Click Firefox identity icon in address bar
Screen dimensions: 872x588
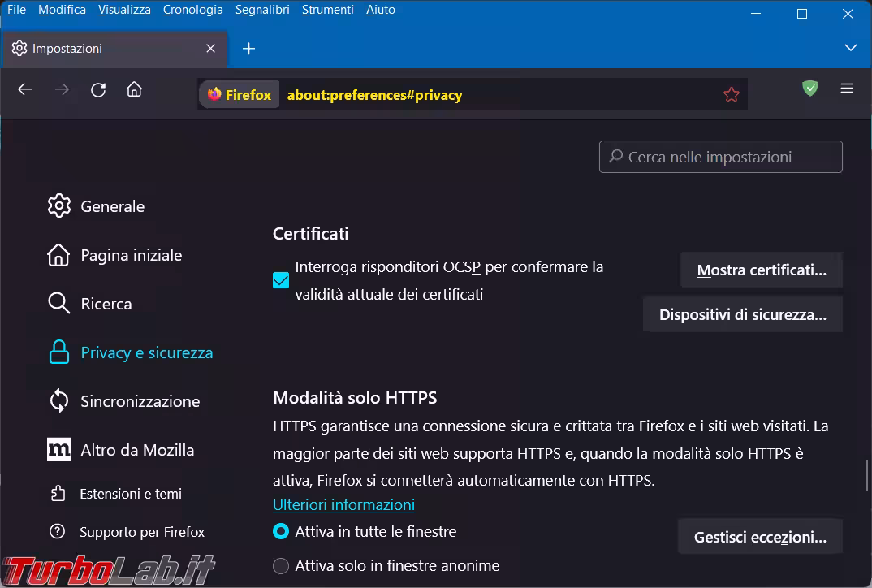[240, 95]
